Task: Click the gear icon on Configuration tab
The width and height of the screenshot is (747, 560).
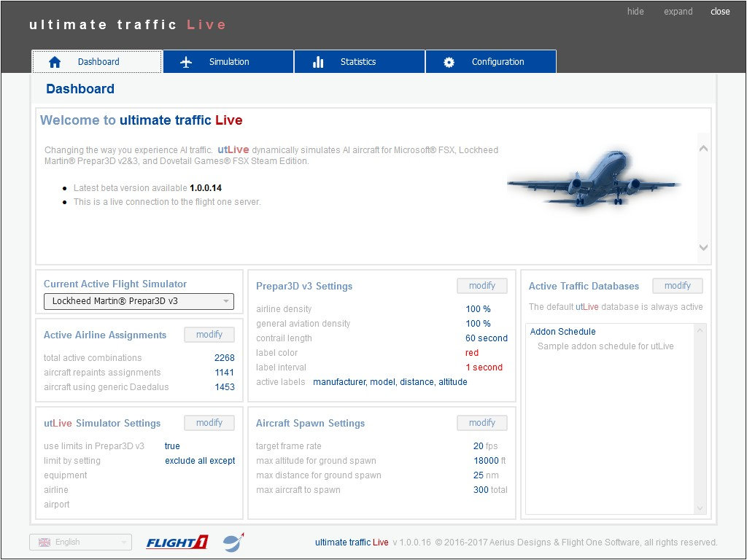Action: tap(449, 62)
